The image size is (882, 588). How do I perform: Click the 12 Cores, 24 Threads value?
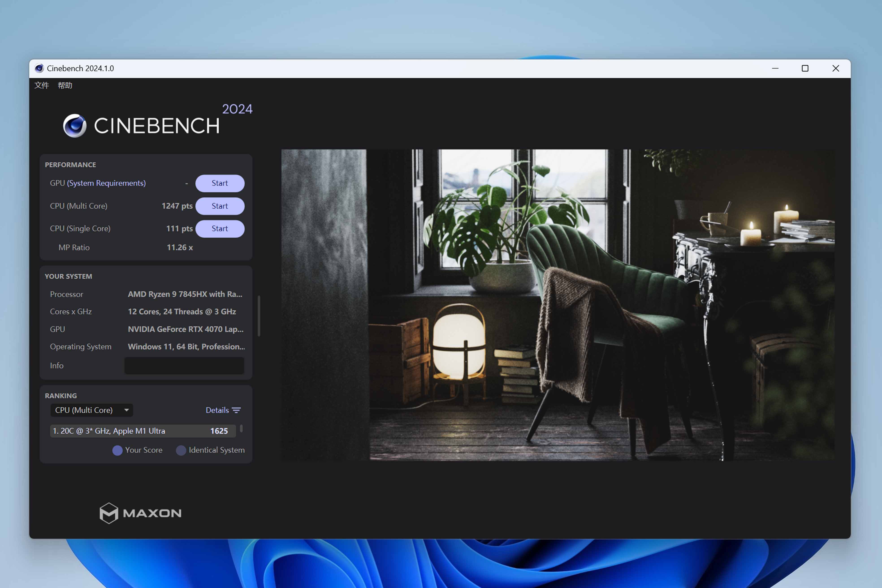click(182, 312)
